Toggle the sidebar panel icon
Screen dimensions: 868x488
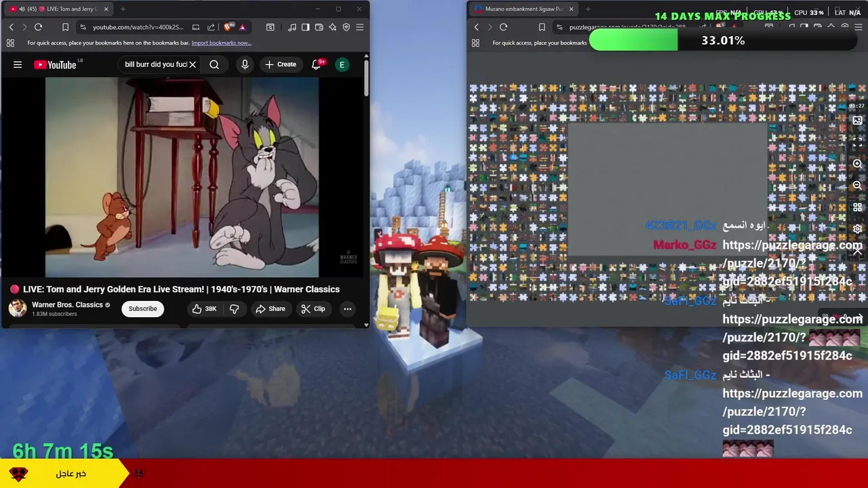305,27
